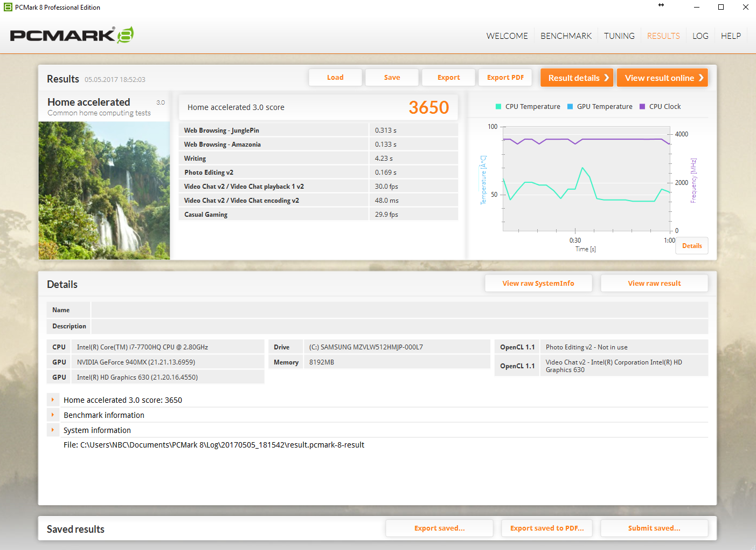Click View result online

click(x=662, y=78)
